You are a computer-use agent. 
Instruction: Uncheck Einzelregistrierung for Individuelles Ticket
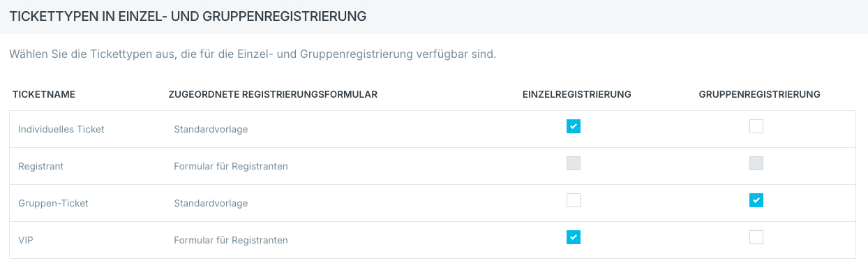(574, 126)
